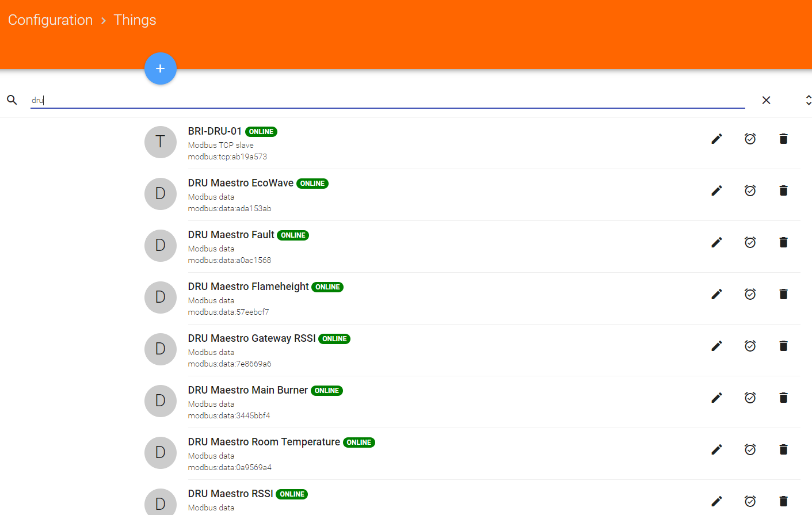
Task: Select the UID modbus:data:7e8669a6
Action: (x=230, y=364)
